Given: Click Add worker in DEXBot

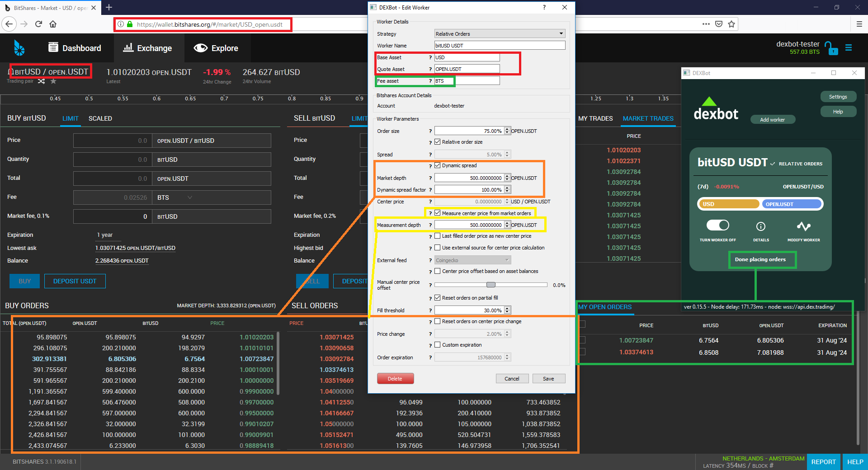Looking at the screenshot, I should tap(772, 120).
